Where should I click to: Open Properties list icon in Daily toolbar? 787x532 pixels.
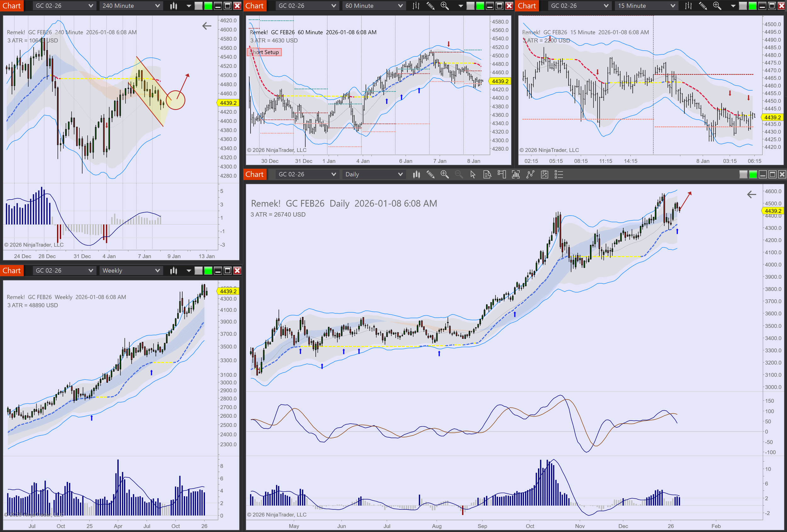coord(559,174)
